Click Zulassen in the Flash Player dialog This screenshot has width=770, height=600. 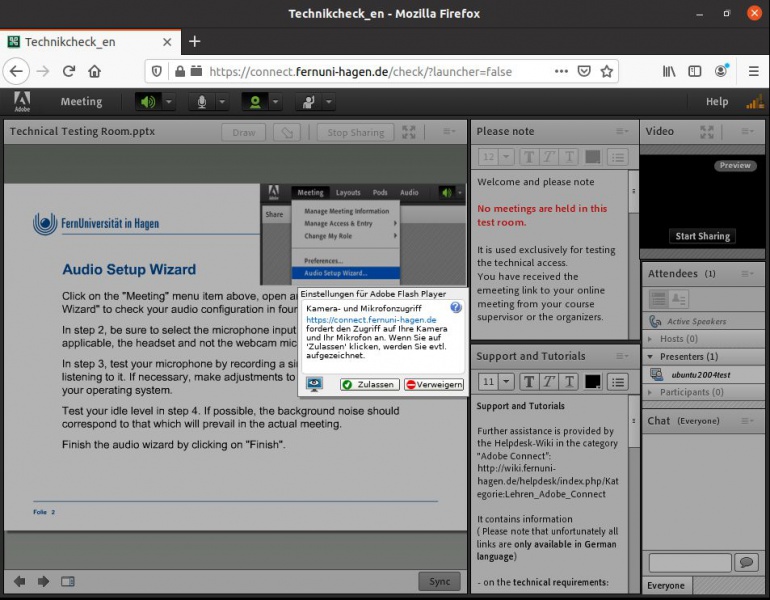click(370, 384)
